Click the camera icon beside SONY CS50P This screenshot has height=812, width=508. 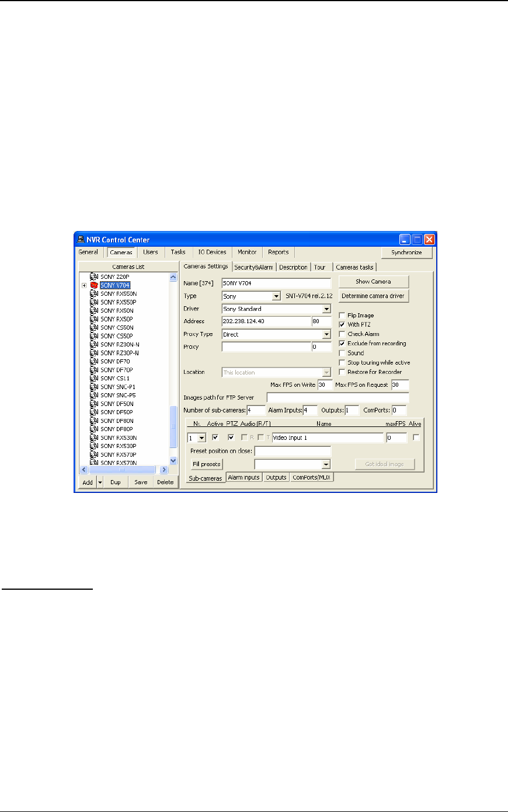click(94, 336)
